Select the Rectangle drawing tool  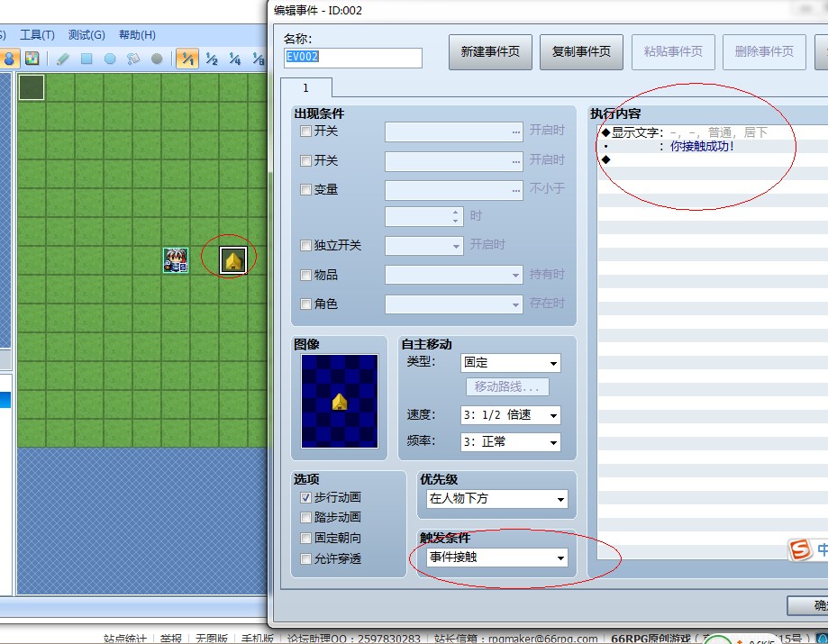[86, 59]
